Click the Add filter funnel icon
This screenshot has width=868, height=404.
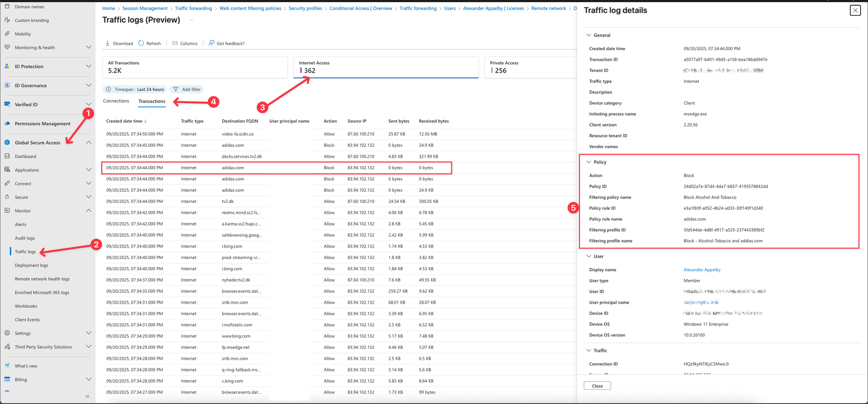click(176, 89)
